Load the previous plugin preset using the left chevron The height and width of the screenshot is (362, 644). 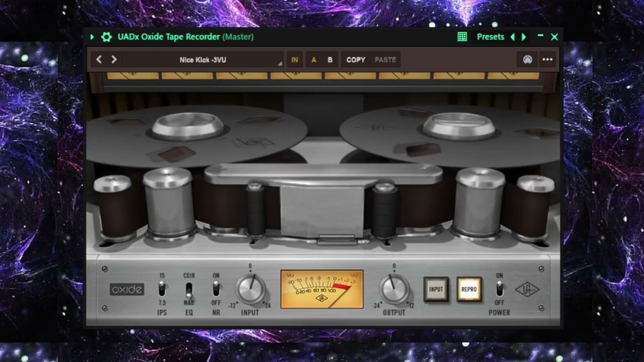point(99,59)
